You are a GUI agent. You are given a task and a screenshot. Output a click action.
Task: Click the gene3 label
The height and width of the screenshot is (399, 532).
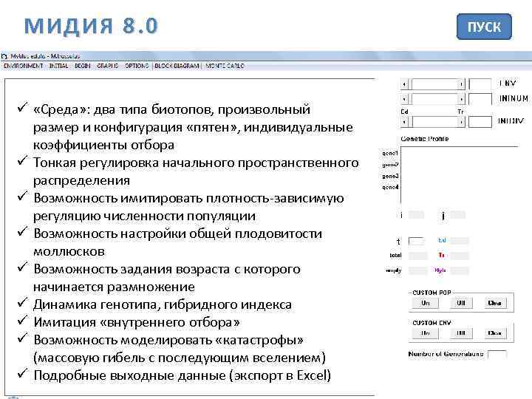pyautogui.click(x=390, y=176)
